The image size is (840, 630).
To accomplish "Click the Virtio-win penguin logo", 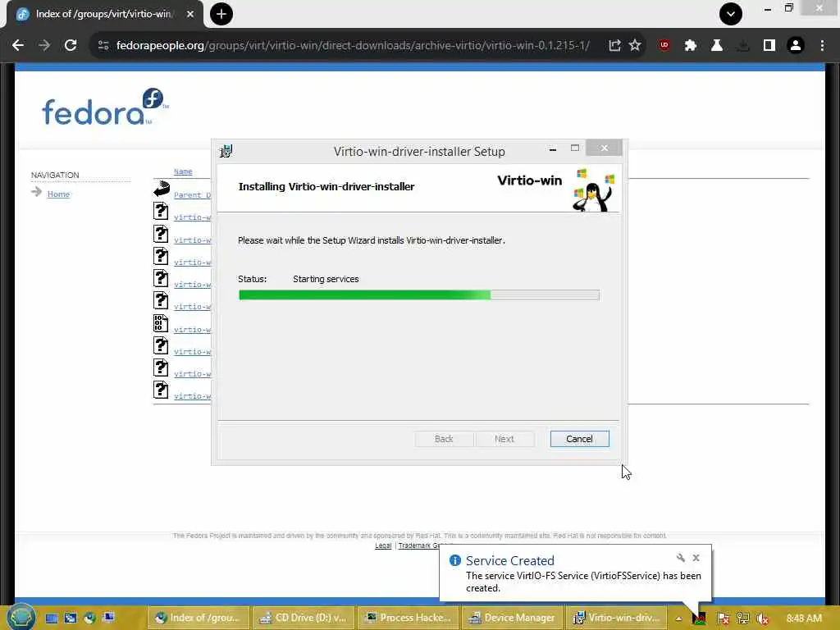I will (x=594, y=190).
